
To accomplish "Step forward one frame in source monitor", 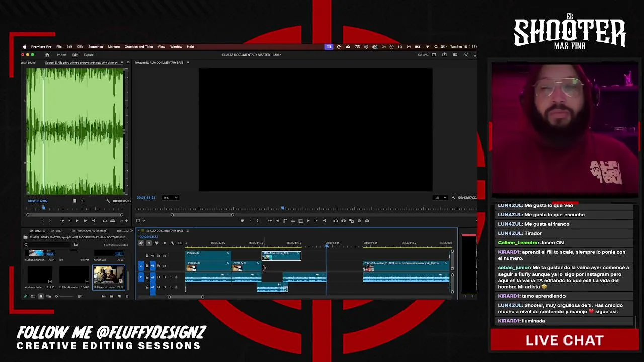I will click(85, 221).
